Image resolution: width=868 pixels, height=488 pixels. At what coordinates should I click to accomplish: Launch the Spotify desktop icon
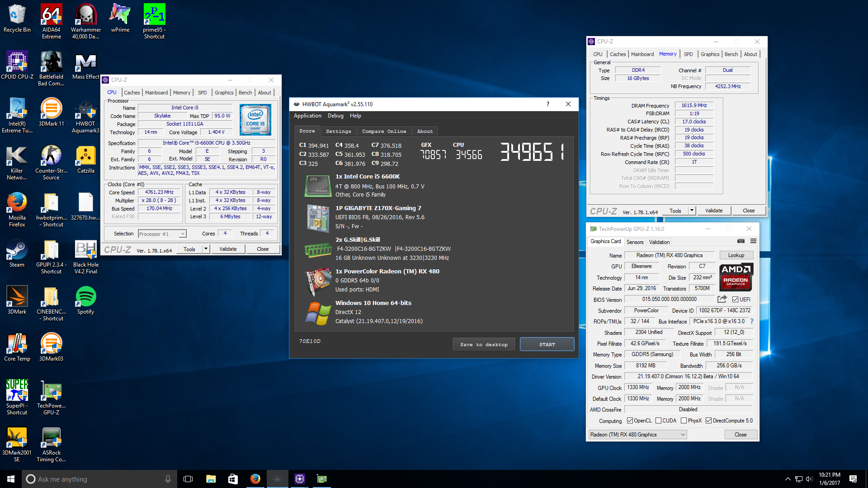coord(86,300)
